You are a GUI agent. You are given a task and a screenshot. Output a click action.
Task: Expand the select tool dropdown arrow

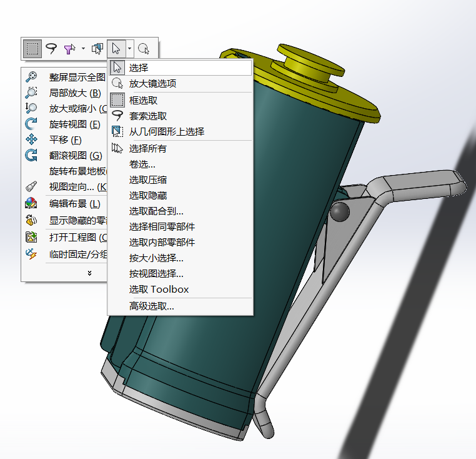[130, 49]
